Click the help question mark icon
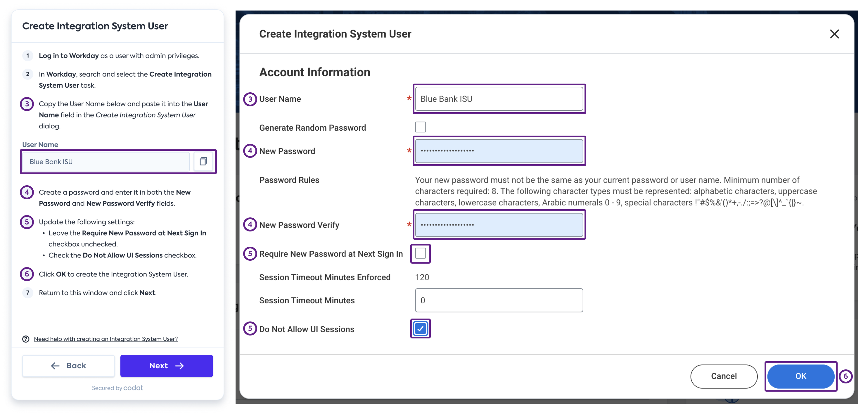The height and width of the screenshot is (415, 868). coord(26,339)
